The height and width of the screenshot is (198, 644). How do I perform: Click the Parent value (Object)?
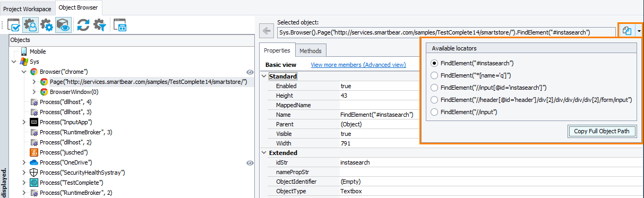(x=351, y=124)
